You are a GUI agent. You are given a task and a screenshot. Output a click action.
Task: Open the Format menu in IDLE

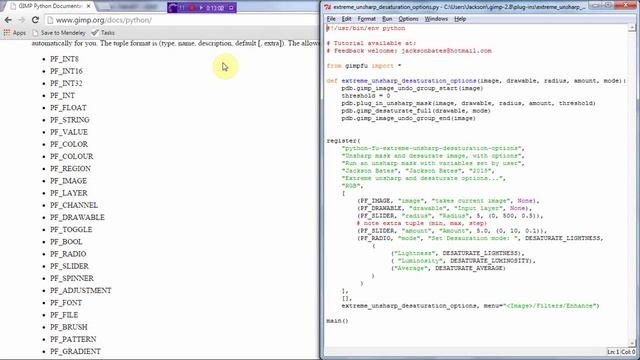click(367, 19)
